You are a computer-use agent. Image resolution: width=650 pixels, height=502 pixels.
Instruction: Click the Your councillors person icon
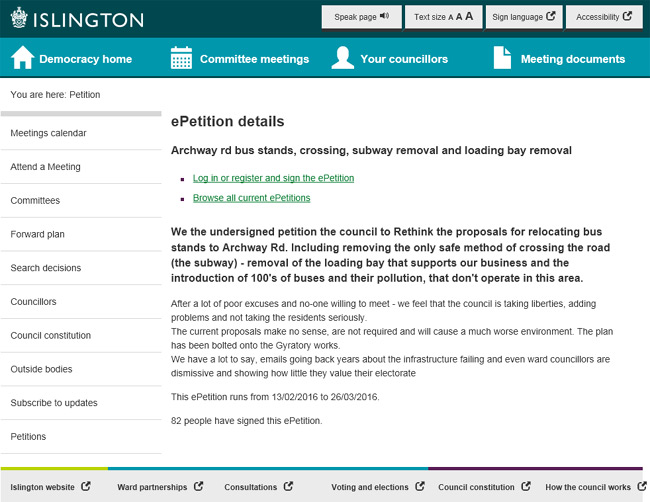coord(342,59)
